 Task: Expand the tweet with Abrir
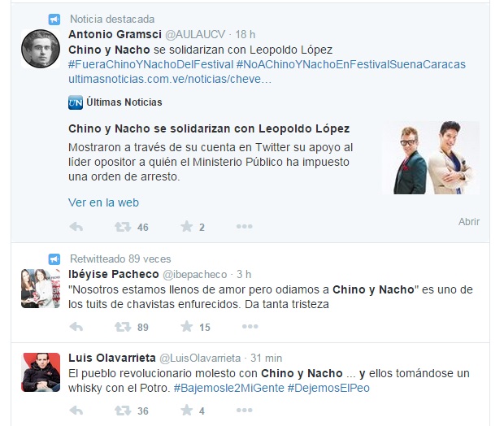469,221
